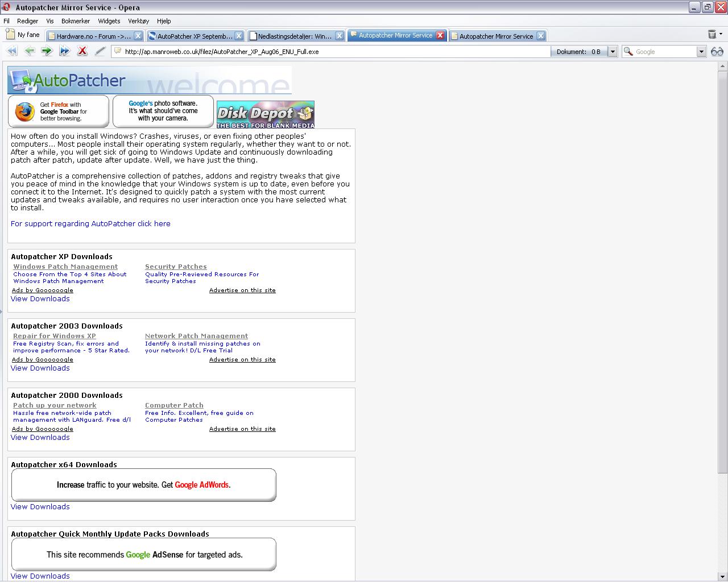Close the last Autopatcher Mirror Service tab
728x582 pixels.
tap(541, 36)
